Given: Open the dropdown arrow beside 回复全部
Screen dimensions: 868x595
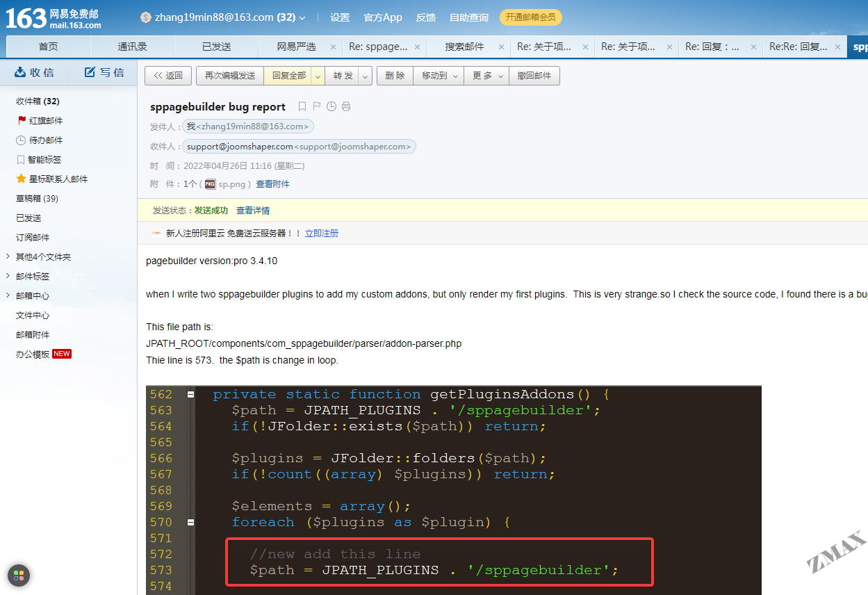Looking at the screenshot, I should click(318, 76).
